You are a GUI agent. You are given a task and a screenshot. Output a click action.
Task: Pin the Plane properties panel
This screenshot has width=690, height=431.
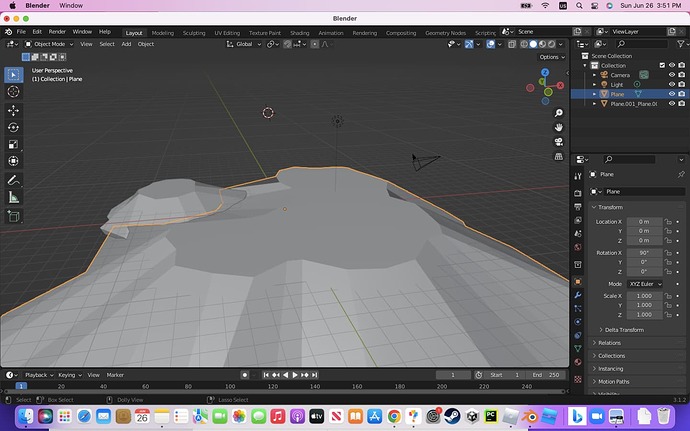coord(681,174)
